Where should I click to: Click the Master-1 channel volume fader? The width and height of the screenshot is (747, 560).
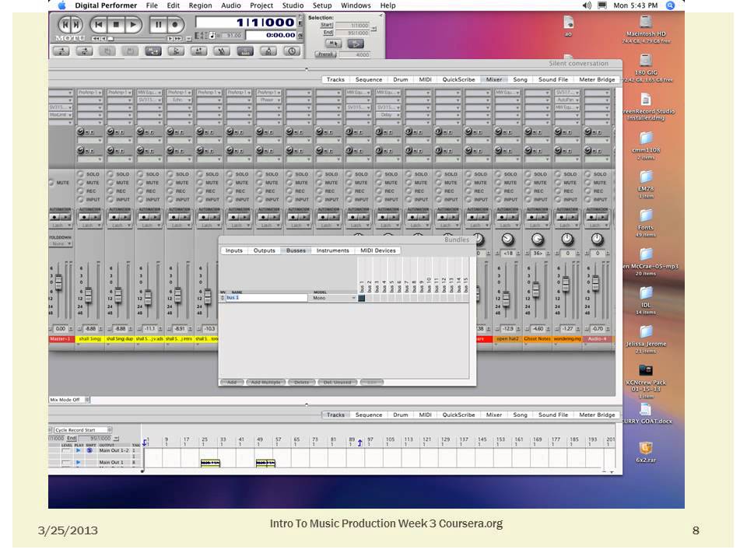coord(58,282)
